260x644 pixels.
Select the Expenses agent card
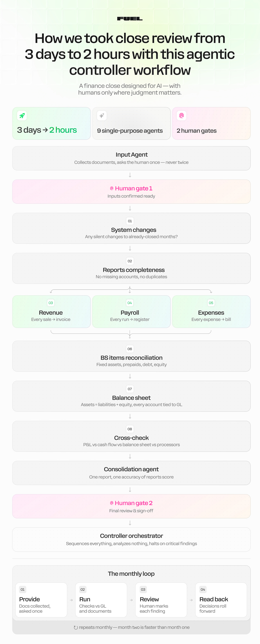pos(211,311)
